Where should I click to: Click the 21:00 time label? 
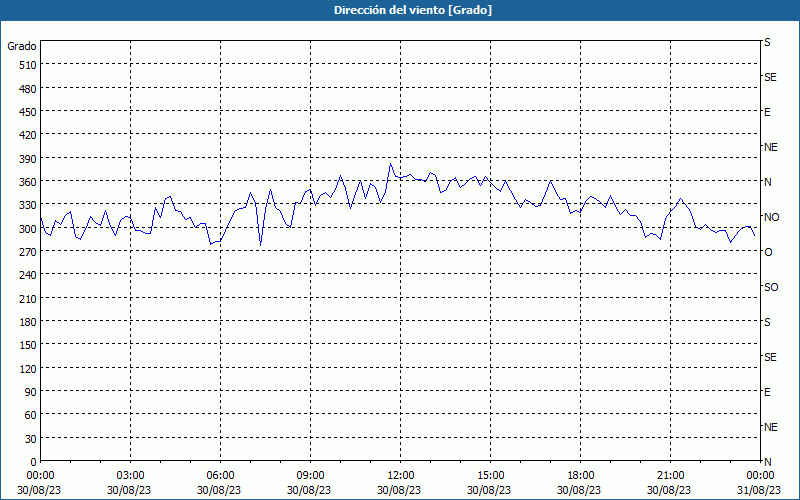pyautogui.click(x=670, y=476)
